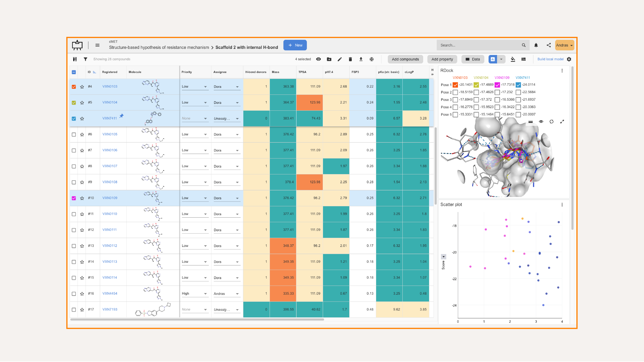The height and width of the screenshot is (362, 644).
Task: Click the refresh icon in the 3D viewer
Action: 551,122
